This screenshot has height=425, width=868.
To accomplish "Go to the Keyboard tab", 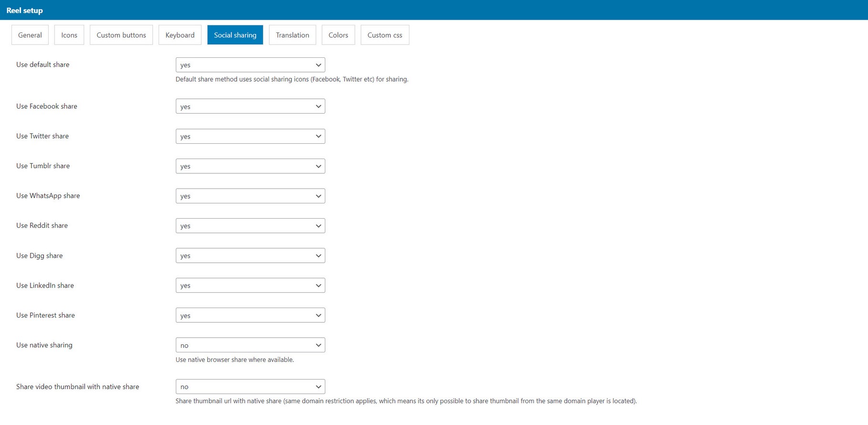I will (180, 35).
